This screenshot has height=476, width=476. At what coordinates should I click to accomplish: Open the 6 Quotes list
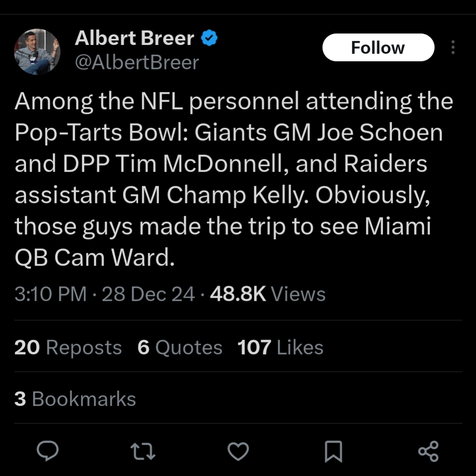180,347
